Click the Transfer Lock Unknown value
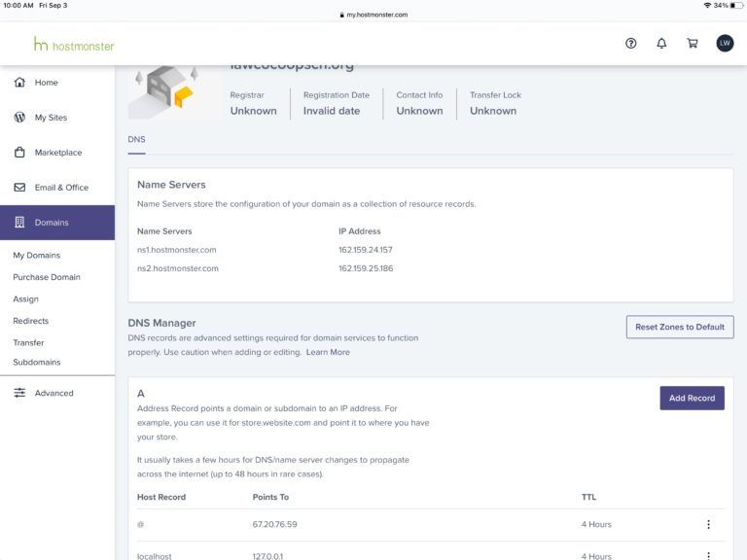 click(x=493, y=111)
